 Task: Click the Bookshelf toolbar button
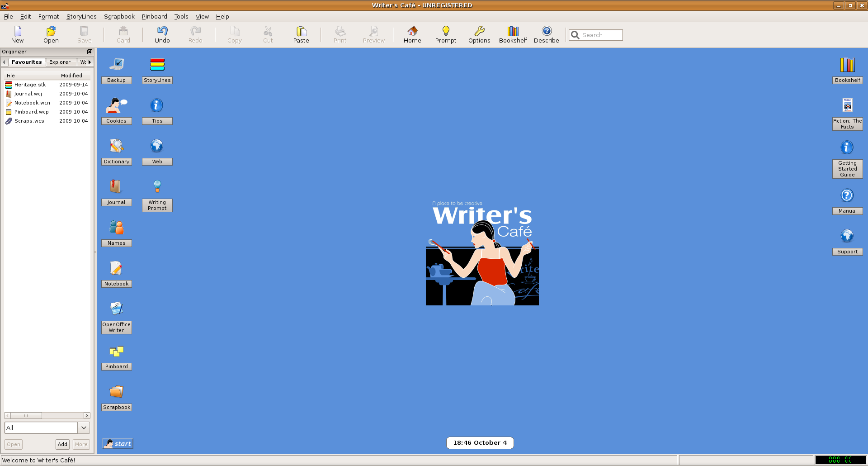click(513, 34)
